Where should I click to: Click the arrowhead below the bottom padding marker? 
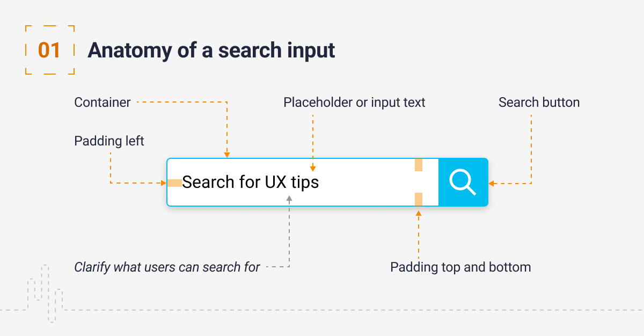pos(419,212)
